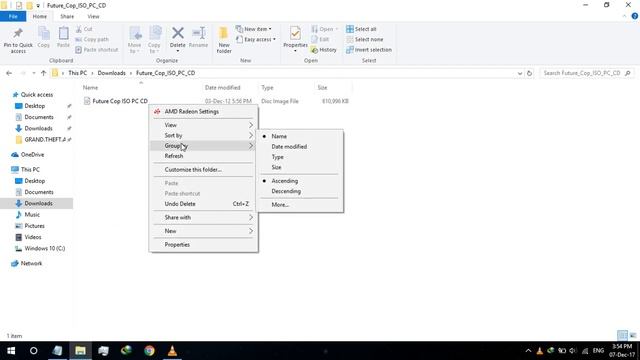
Task: Click the Move to icon
Action: (x=135, y=33)
